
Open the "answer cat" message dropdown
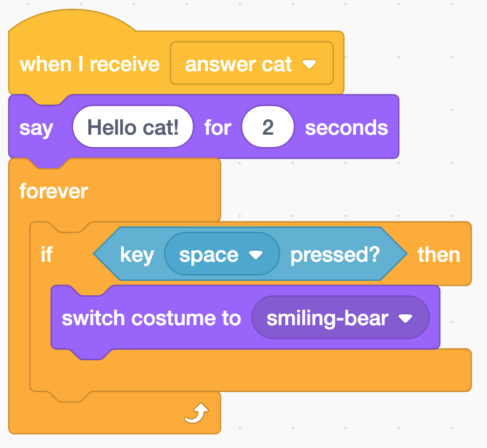point(251,64)
